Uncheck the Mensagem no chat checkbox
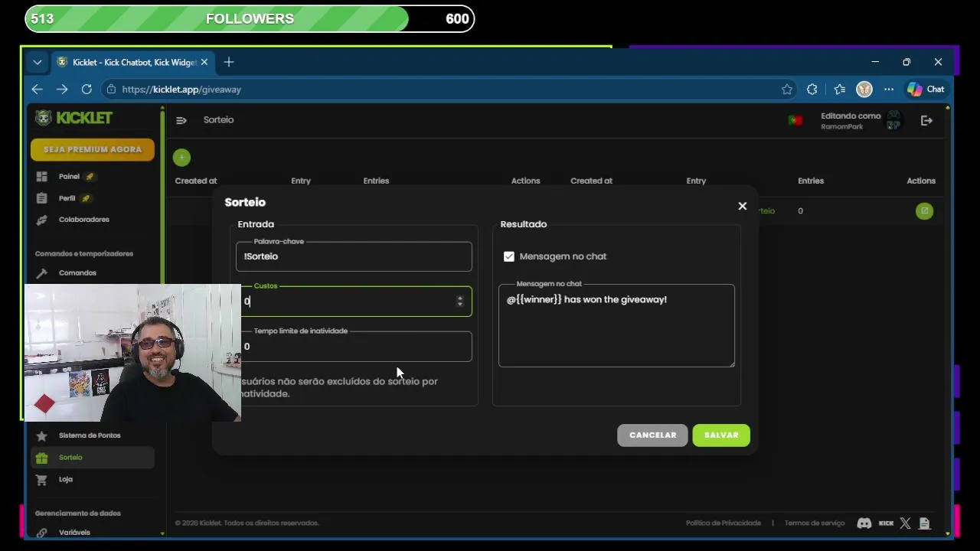Screen dimensions: 980x551 pyautogui.click(x=509, y=256)
